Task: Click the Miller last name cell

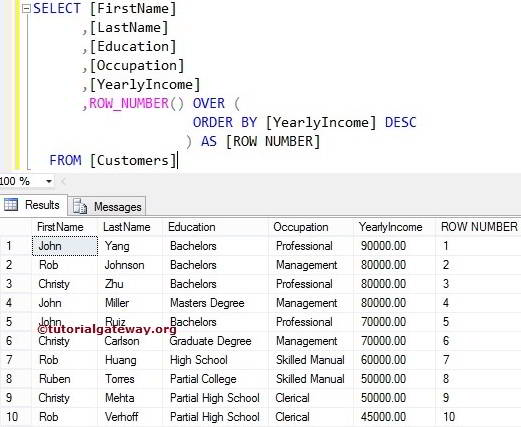Action: click(130, 303)
